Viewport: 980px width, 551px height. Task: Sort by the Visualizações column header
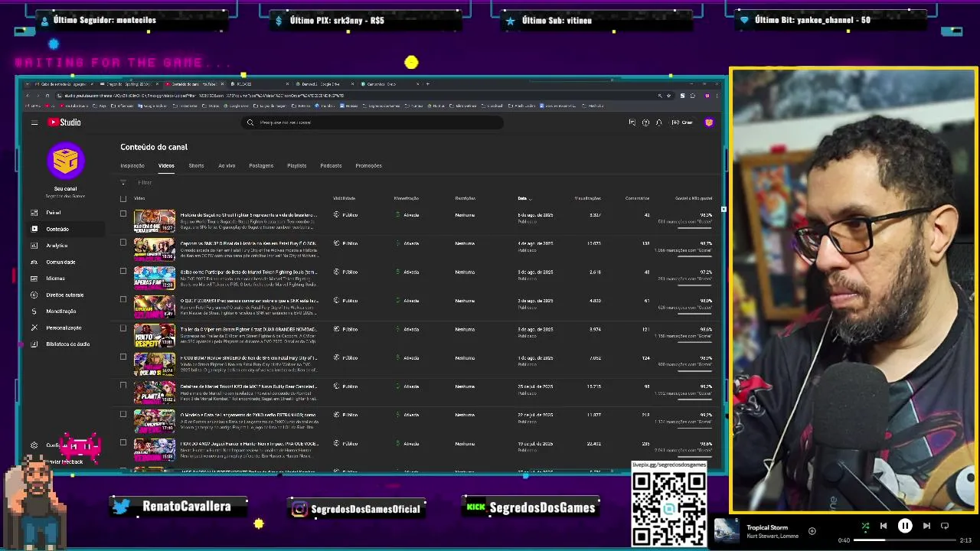(587, 198)
